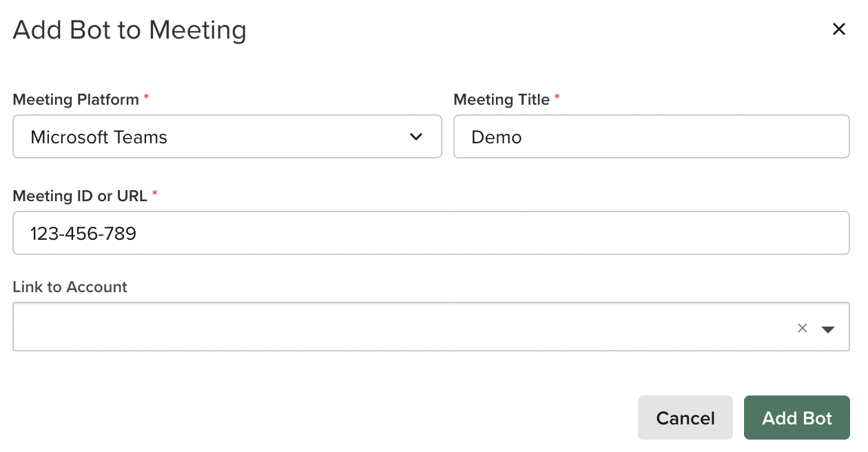The image size is (868, 452).
Task: Click the Add Bot to Meeting dialog title
Action: pyautogui.click(x=130, y=30)
